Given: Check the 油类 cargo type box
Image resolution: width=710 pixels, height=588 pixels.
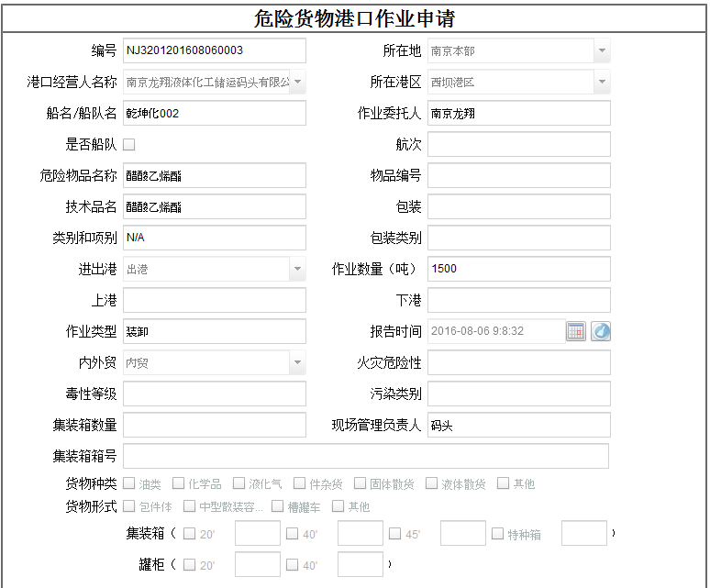Looking at the screenshot, I should [x=129, y=483].
